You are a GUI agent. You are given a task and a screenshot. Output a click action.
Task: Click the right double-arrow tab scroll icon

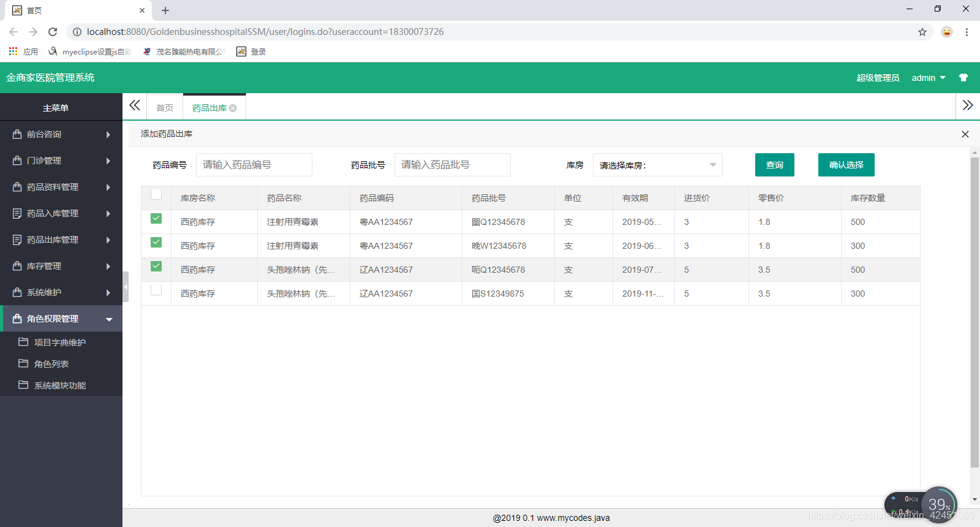pos(968,105)
